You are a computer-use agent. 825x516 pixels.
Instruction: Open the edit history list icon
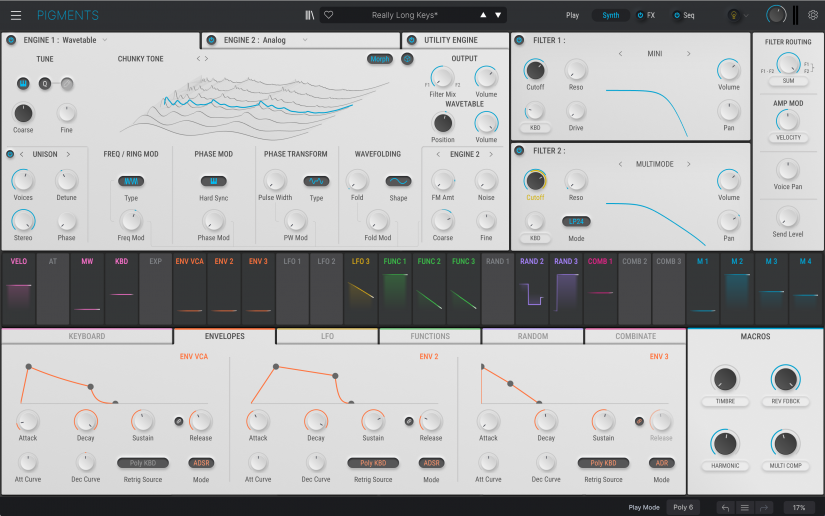coord(743,507)
